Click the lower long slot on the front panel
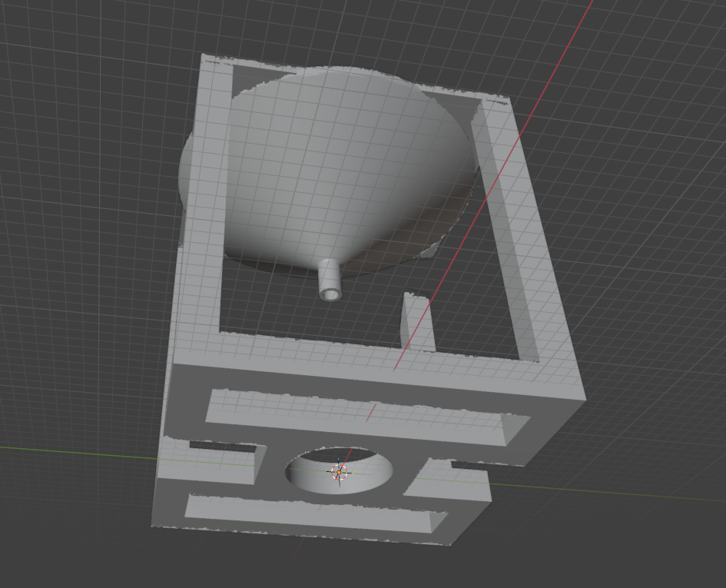Image resolution: width=726 pixels, height=588 pixels. coord(316,513)
